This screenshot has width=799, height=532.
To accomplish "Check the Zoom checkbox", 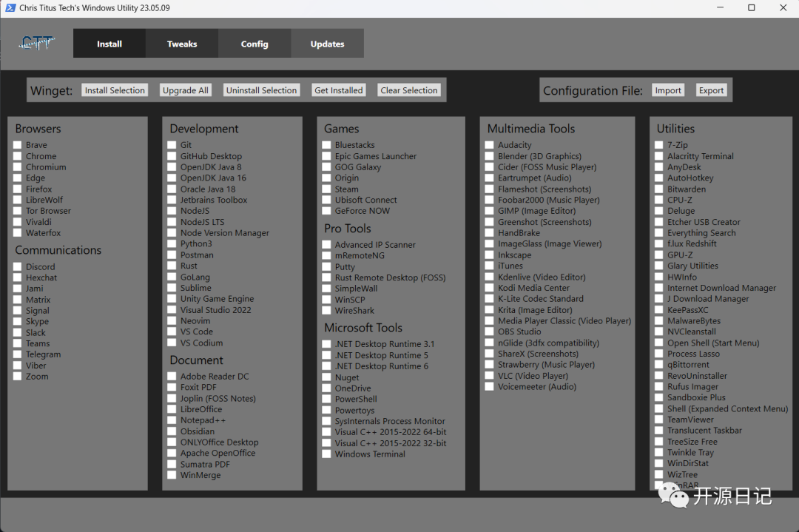I will [x=17, y=376].
